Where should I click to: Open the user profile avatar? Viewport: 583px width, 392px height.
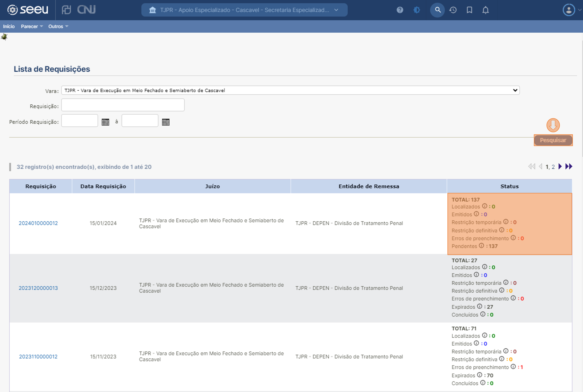click(x=569, y=10)
